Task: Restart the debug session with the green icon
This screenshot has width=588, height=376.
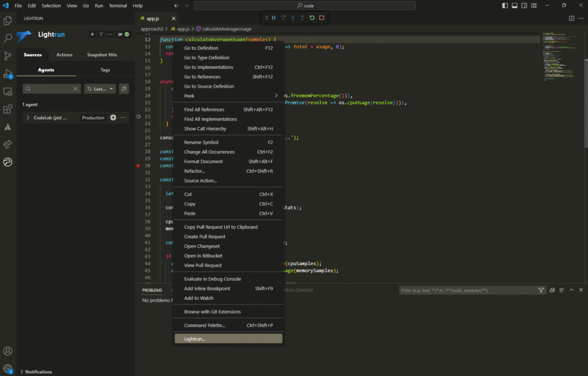Action: (312, 18)
